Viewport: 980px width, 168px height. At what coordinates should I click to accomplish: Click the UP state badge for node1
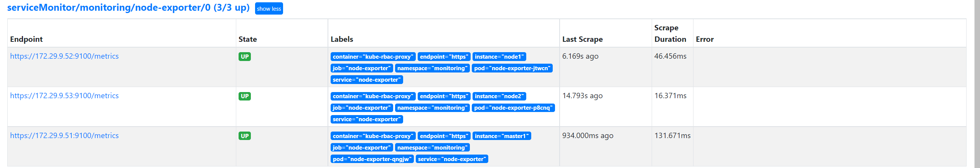coord(245,57)
